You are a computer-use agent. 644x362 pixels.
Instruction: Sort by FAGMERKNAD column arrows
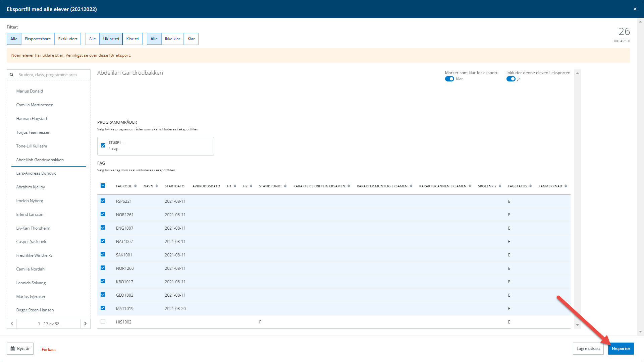(x=566, y=186)
